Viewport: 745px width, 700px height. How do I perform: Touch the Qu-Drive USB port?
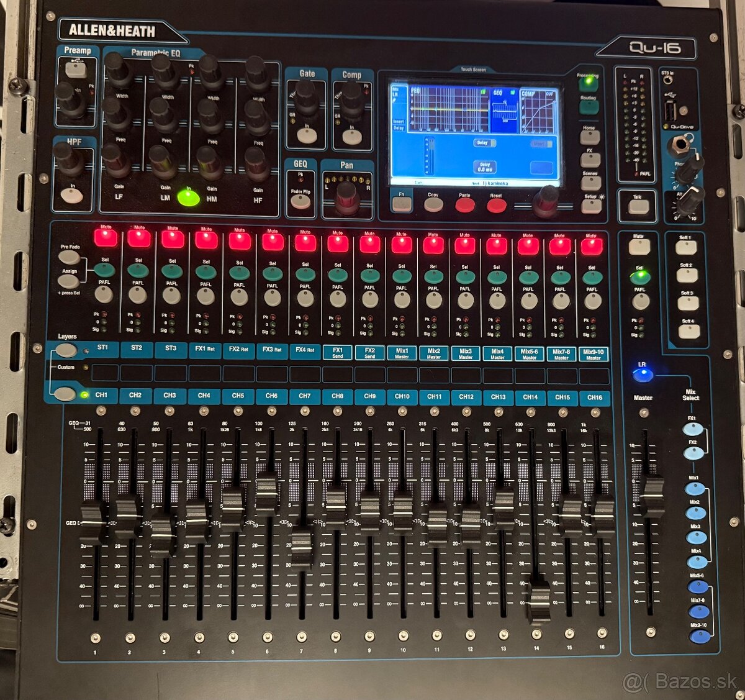coord(671,112)
